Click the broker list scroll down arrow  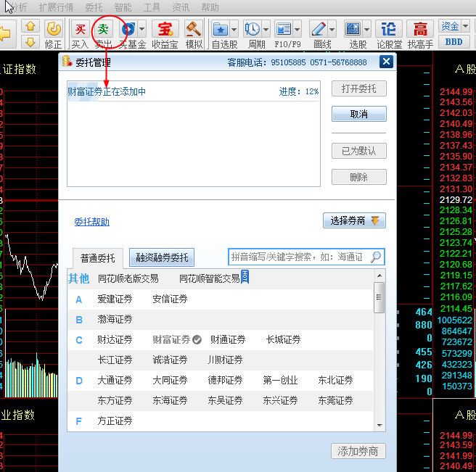tap(379, 425)
